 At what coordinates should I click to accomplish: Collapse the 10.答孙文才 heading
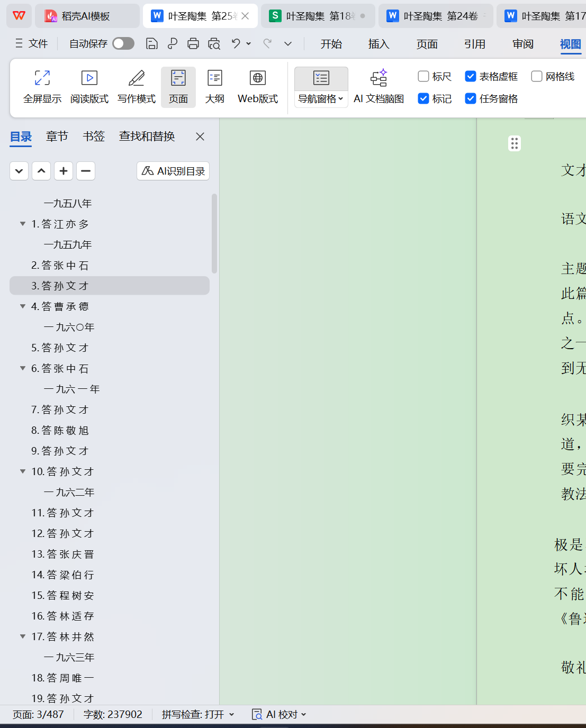23,471
